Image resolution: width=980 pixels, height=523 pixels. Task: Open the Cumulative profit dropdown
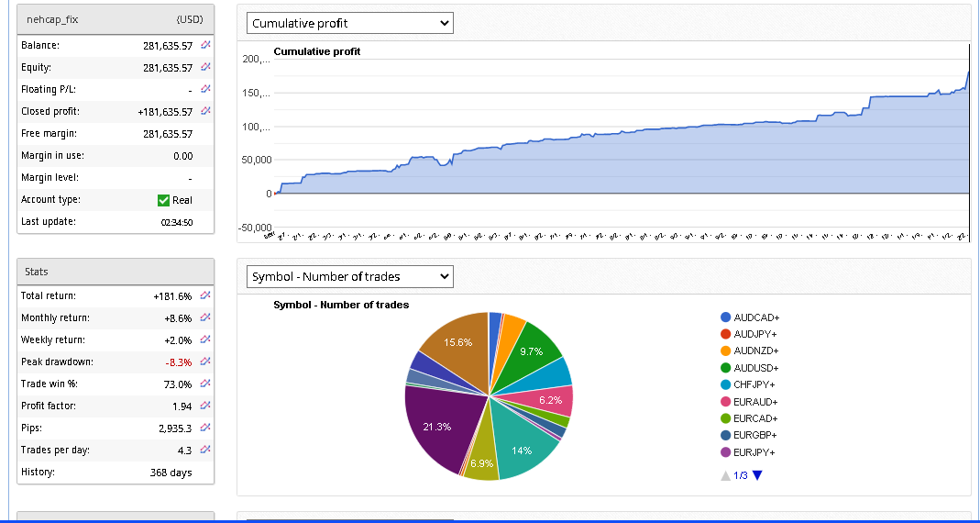coord(350,23)
